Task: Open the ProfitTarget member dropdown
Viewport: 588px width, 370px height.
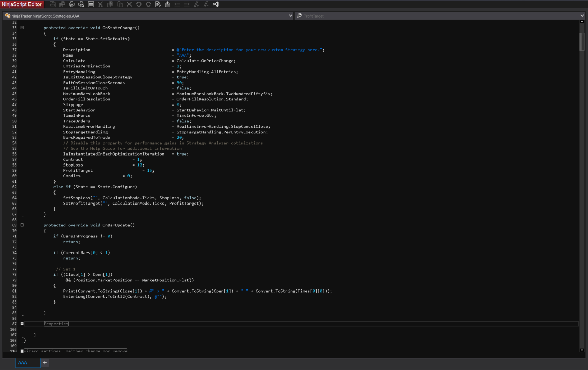Action: pyautogui.click(x=581, y=16)
